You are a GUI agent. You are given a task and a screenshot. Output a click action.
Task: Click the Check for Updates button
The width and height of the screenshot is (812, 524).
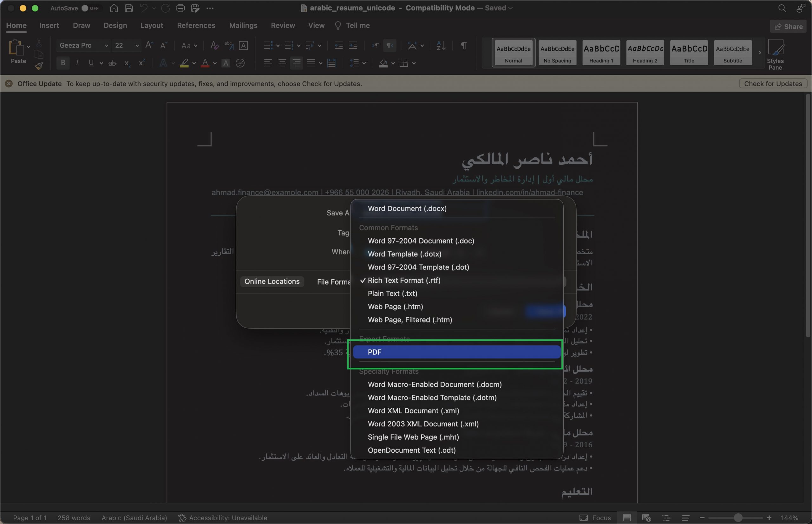773,84
